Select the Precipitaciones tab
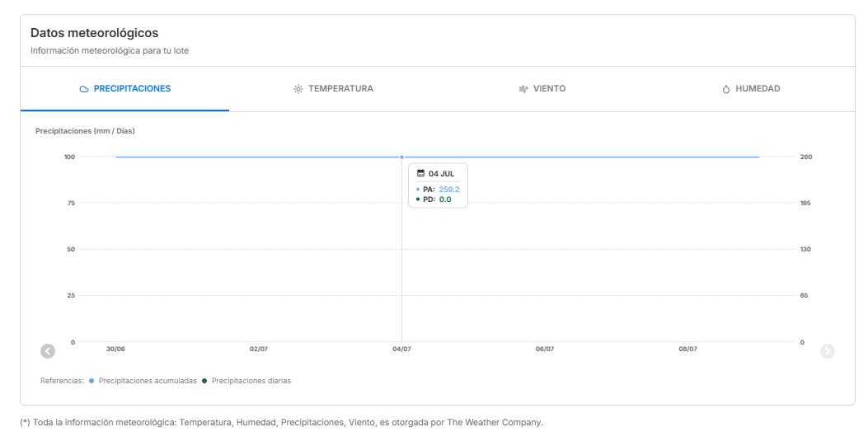Image resolution: width=868 pixels, height=441 pixels. [125, 88]
